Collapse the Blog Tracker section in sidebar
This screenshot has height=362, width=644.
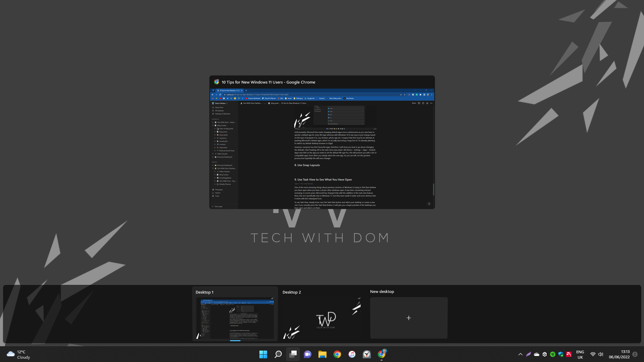213,125
